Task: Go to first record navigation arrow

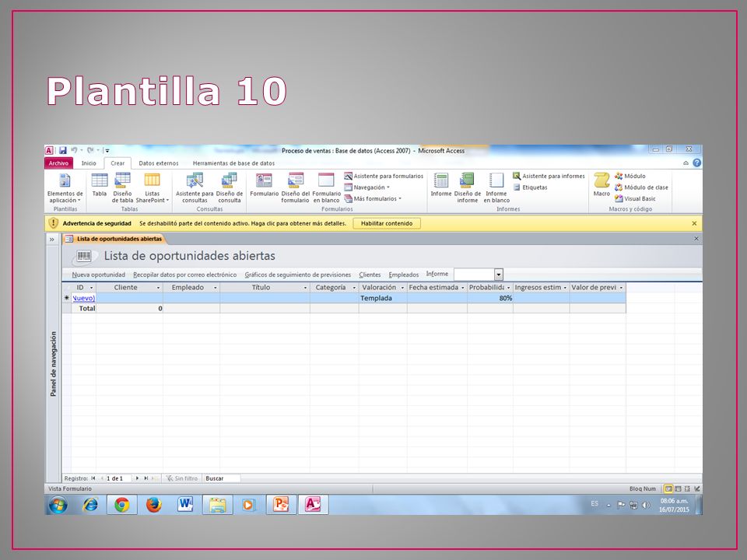Action: (93, 478)
